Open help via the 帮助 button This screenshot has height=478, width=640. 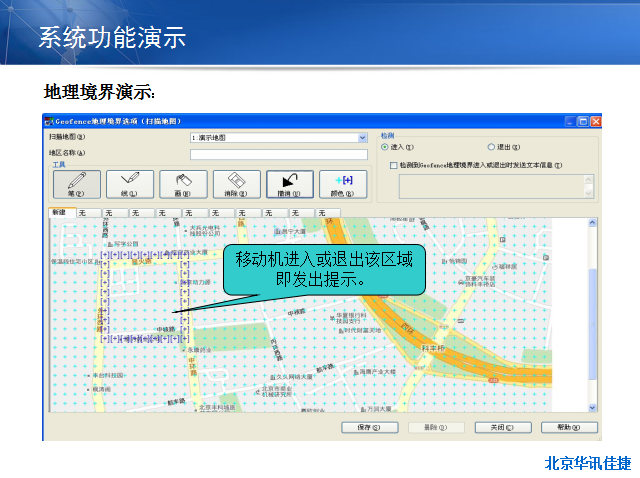(x=569, y=427)
